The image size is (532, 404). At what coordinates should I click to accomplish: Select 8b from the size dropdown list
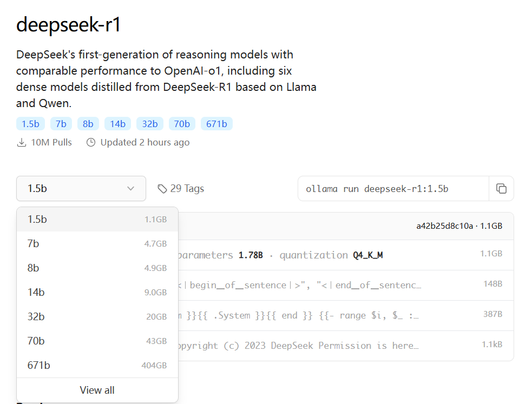click(33, 268)
